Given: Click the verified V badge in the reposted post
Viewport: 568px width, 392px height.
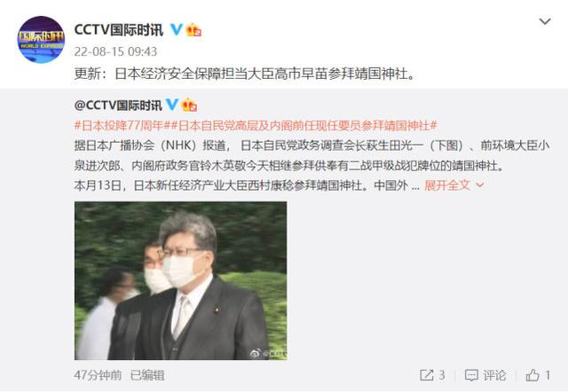Looking at the screenshot, I should click(x=171, y=105).
